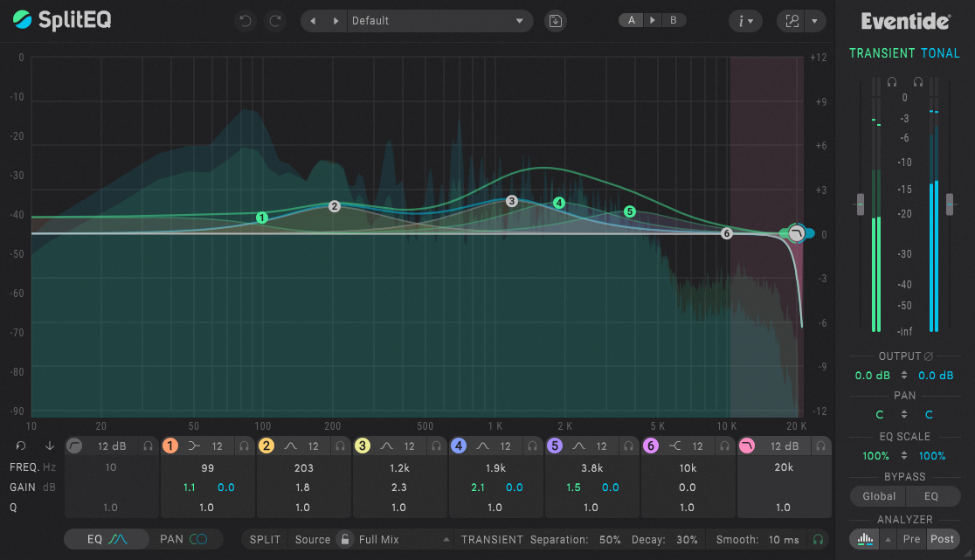
Task: Solo band 3 using its headphone icon
Action: coord(437,446)
